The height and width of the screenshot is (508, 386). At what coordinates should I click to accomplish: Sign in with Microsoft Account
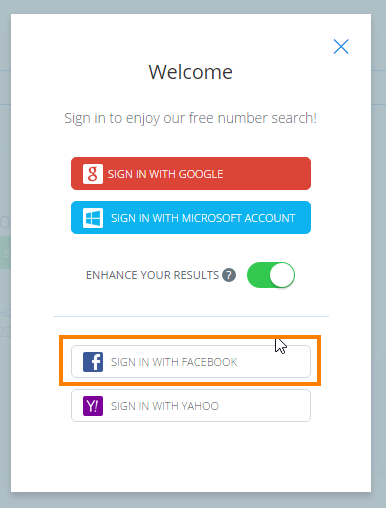191,218
